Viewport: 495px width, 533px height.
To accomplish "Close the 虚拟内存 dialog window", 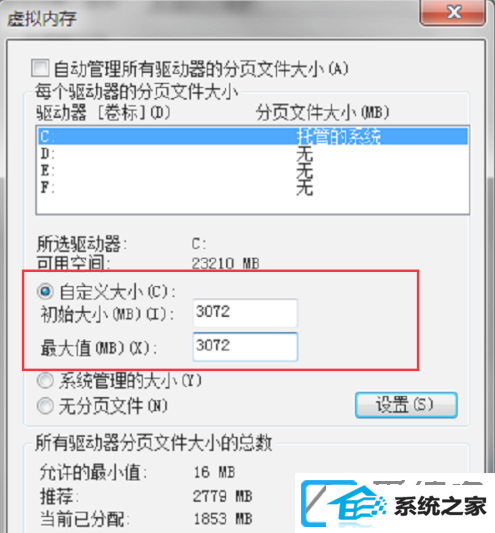I will [453, 13].
